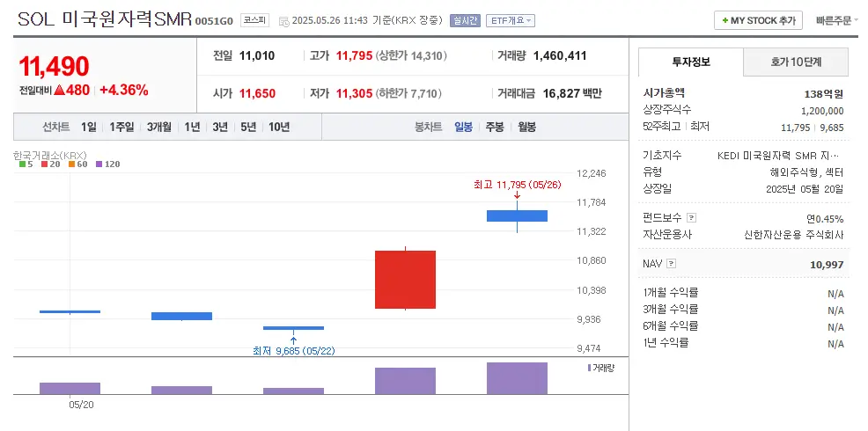Expand the ETF개요 dropdown

tap(510, 21)
